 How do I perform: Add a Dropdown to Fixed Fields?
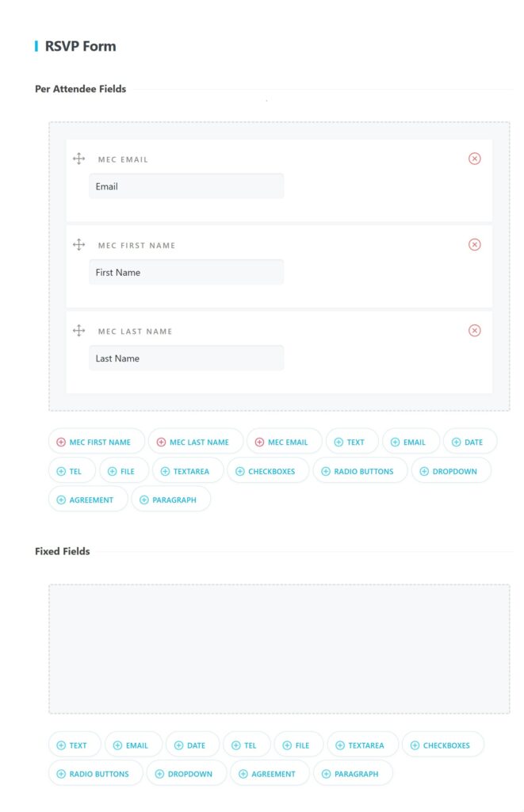click(186, 774)
